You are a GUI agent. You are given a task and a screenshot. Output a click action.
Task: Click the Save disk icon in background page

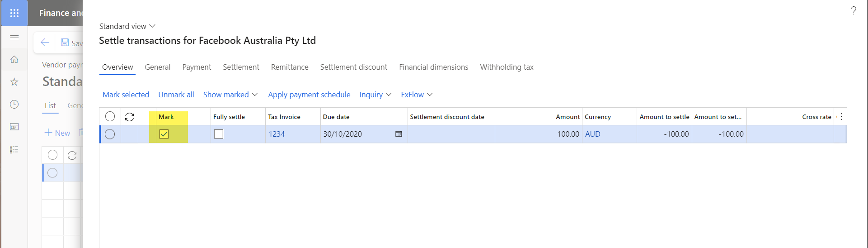tap(65, 43)
